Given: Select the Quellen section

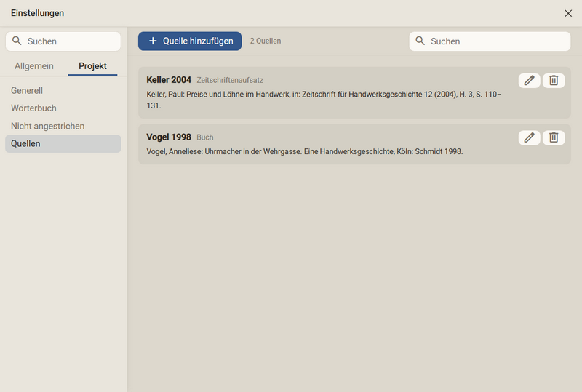Looking at the screenshot, I should coord(63,144).
